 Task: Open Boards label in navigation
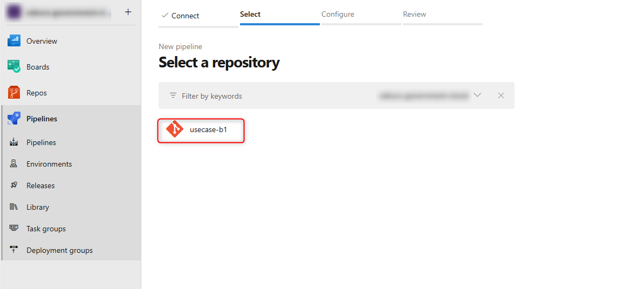click(38, 67)
